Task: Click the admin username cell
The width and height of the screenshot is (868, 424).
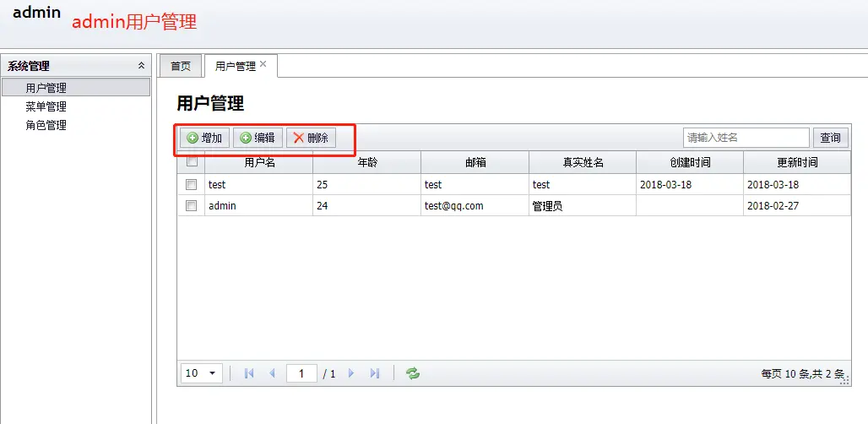Action: tap(259, 206)
